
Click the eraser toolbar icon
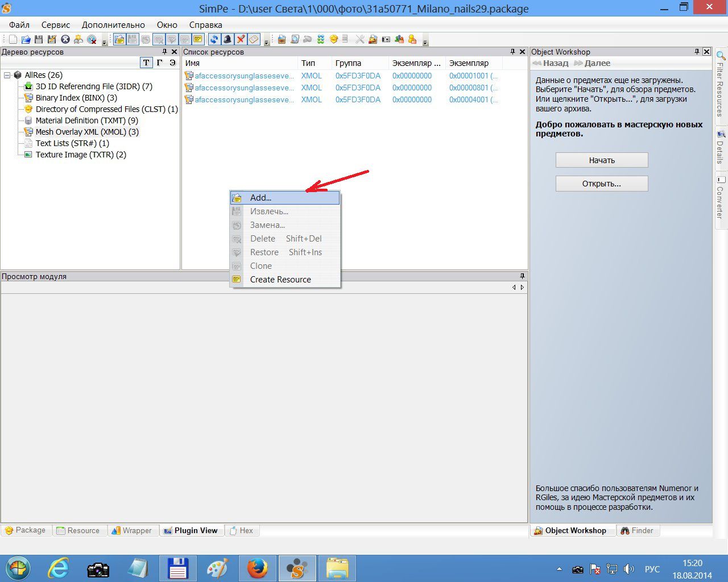point(254,39)
